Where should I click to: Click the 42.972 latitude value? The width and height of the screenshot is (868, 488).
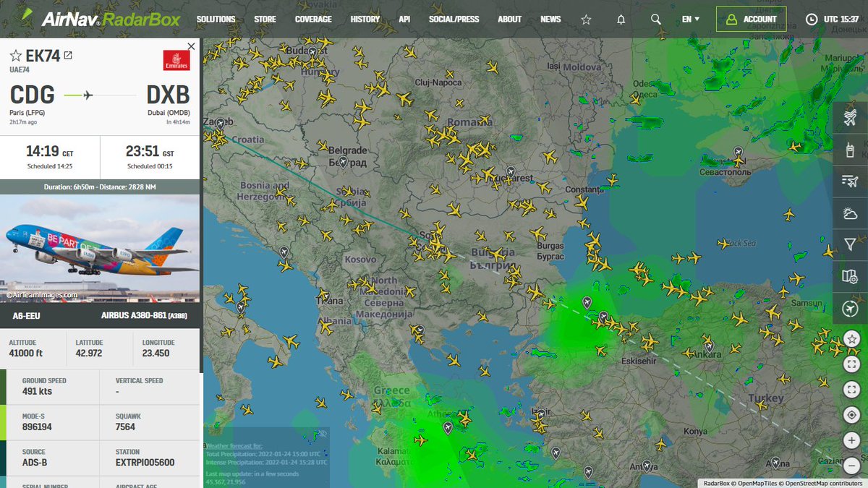90,354
